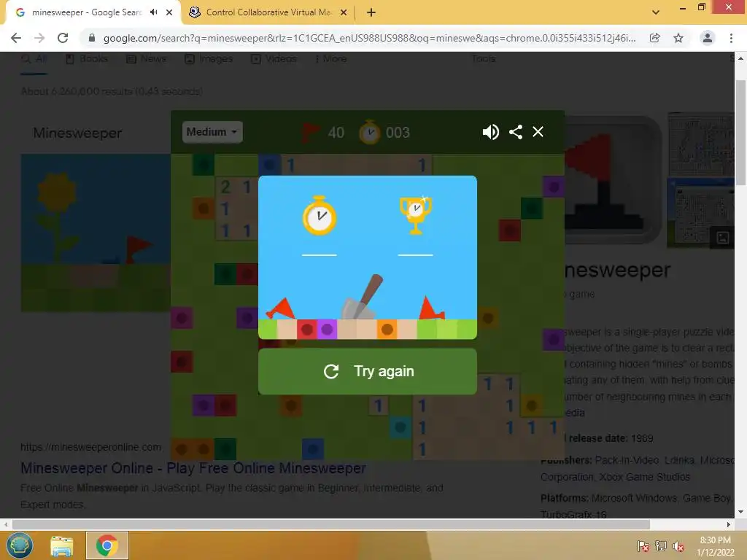Screen dimensions: 747x560
Task: Click the horizontal page scrollbar
Action: 331,524
